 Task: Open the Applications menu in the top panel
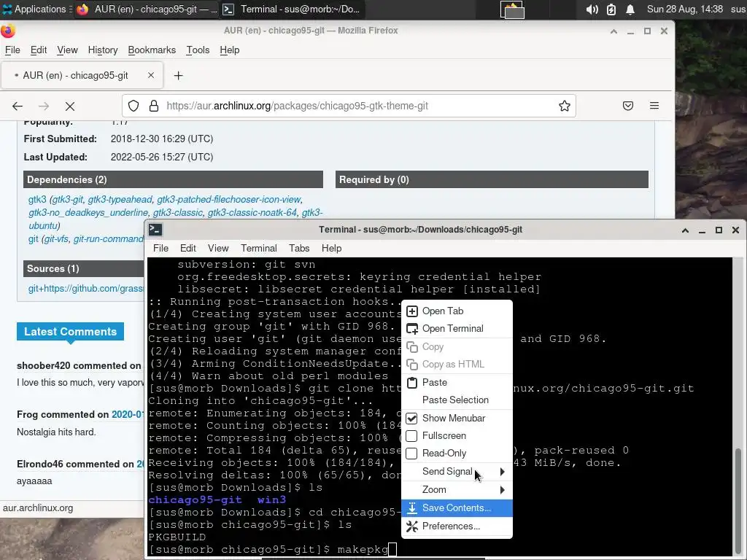34,9
